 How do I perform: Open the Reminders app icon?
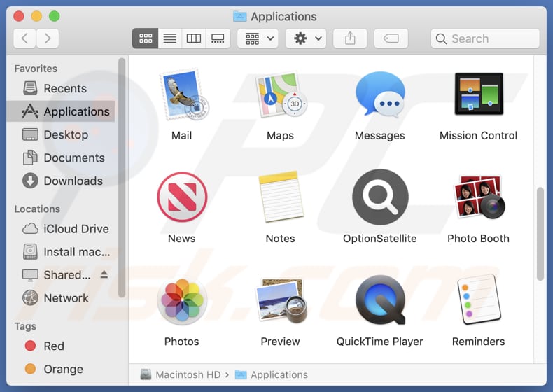pos(479,300)
